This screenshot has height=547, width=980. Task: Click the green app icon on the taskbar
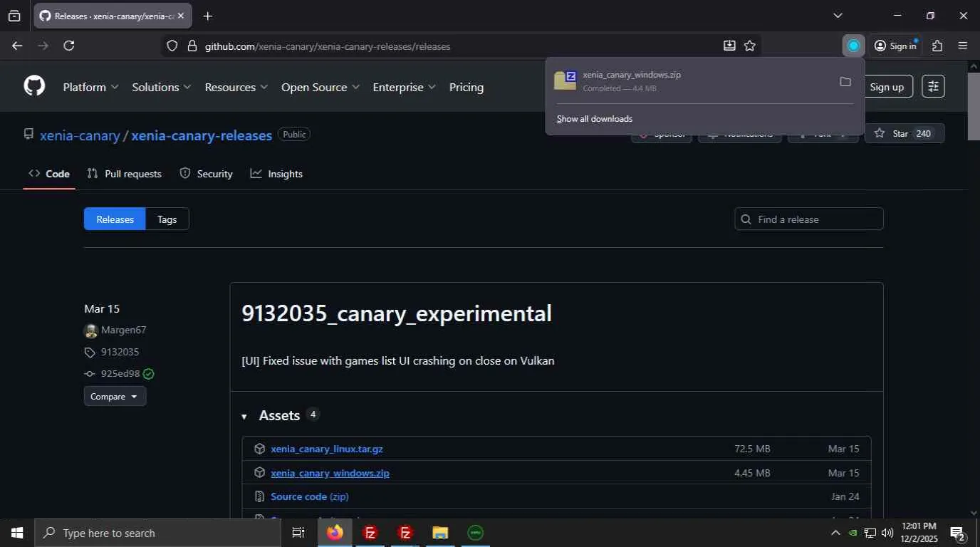coord(475,533)
